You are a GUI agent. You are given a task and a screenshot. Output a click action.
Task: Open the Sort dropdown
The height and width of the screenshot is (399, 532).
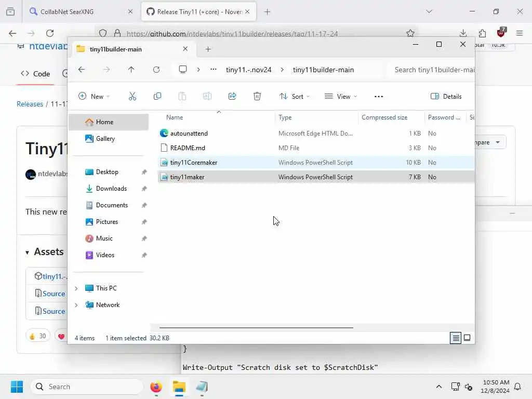(295, 96)
